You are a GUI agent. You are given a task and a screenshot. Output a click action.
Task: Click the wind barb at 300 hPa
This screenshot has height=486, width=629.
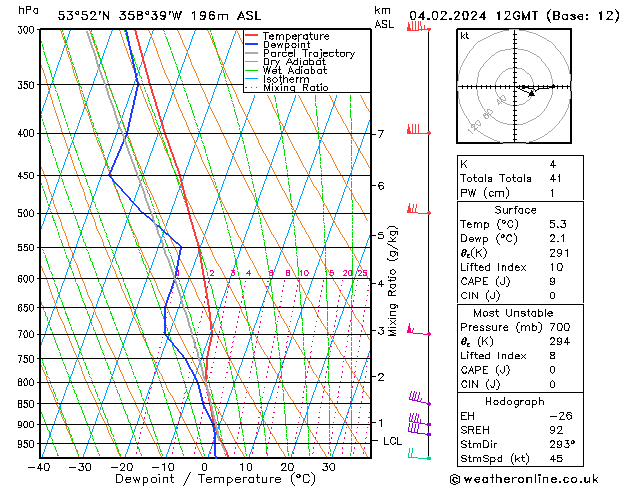click(416, 27)
